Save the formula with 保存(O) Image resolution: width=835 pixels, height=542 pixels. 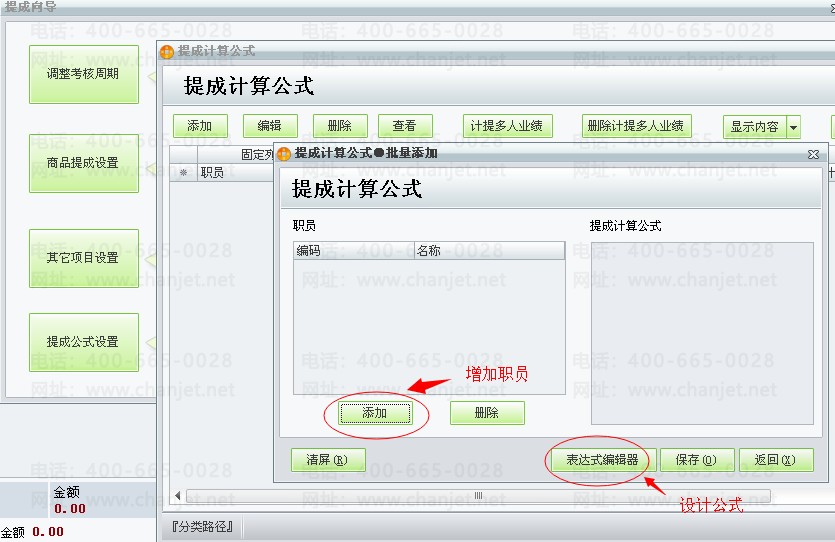point(696,460)
